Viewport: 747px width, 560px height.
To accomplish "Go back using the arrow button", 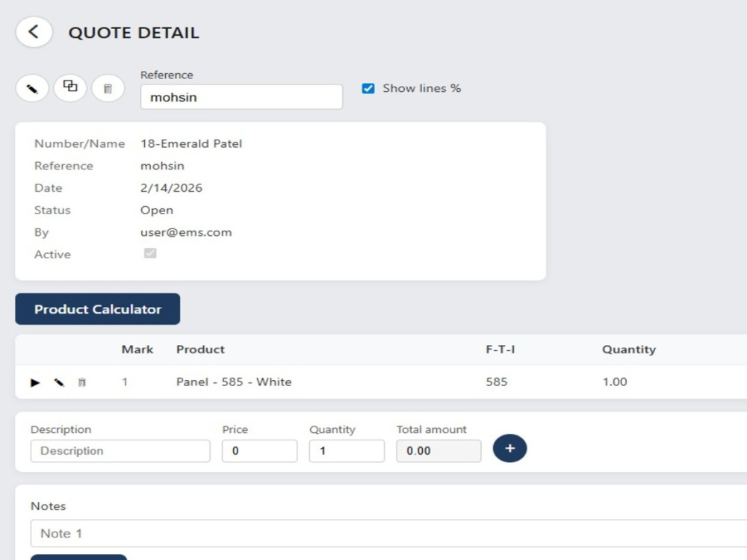I will 34,32.
